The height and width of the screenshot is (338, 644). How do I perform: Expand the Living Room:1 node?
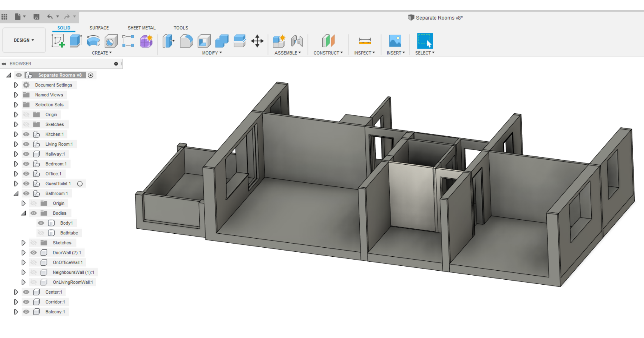[x=16, y=144]
